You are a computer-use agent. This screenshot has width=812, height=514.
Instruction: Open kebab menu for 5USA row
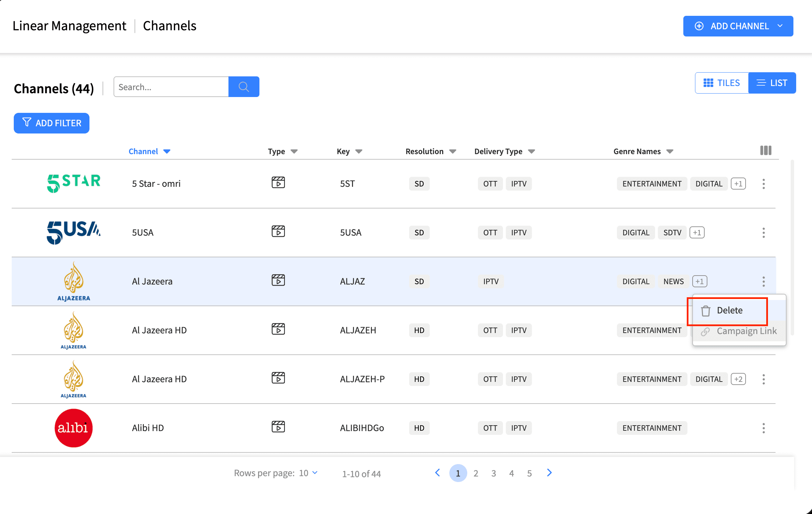point(763,233)
